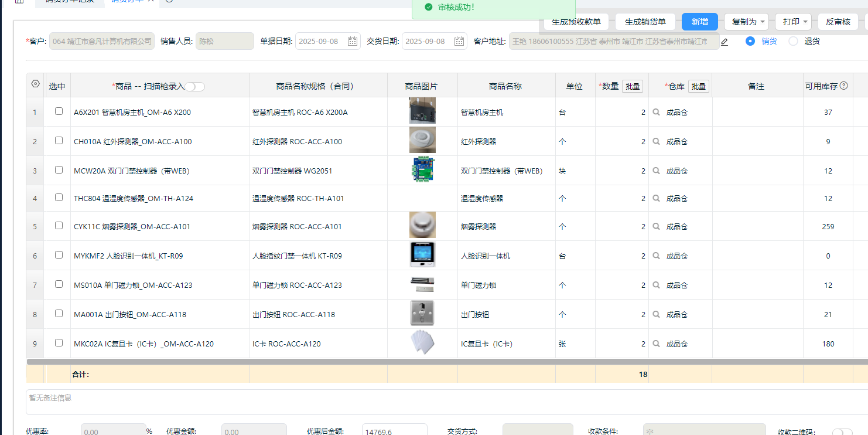868x435 pixels.
Task: Open the 交货日期 calendar picker icon
Action: (459, 41)
